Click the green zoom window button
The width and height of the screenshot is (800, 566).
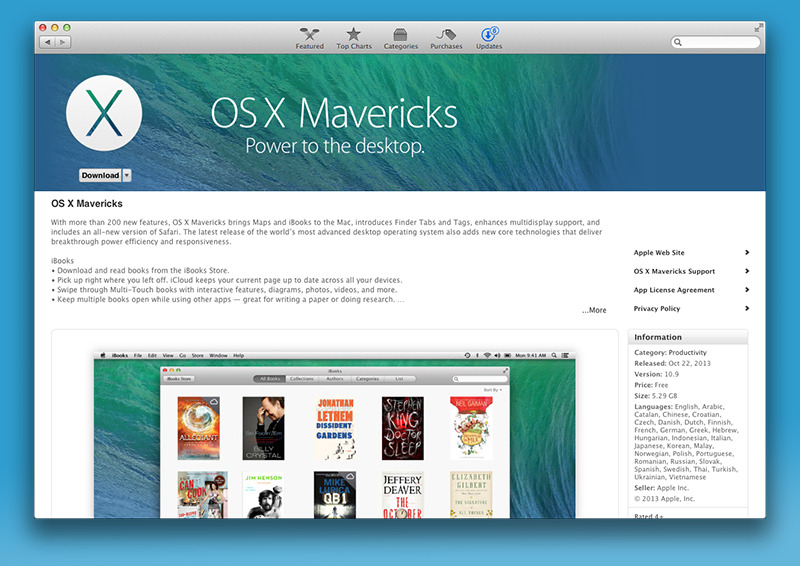(x=69, y=27)
